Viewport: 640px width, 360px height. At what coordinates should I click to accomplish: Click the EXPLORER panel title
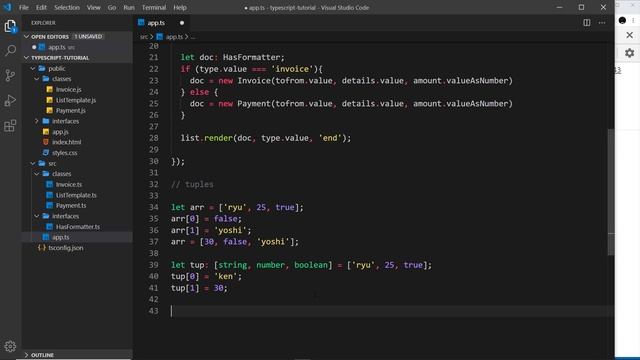(43, 23)
